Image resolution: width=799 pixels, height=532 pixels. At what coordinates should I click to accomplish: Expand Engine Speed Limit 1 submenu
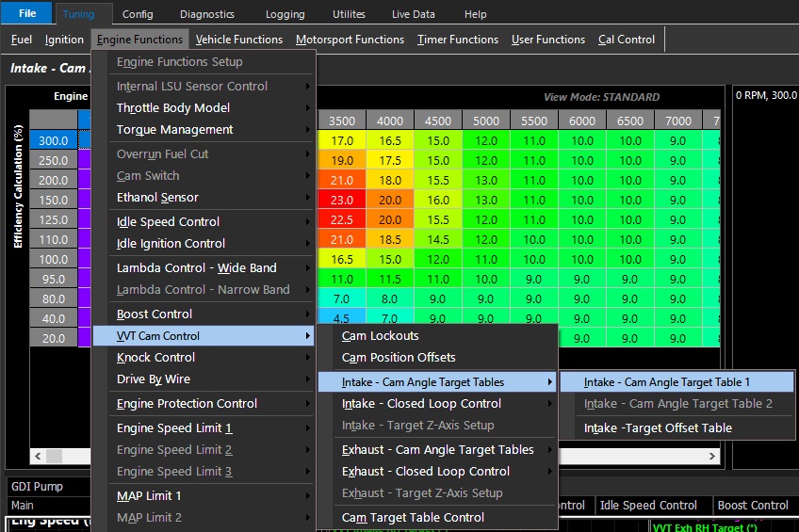pos(203,428)
